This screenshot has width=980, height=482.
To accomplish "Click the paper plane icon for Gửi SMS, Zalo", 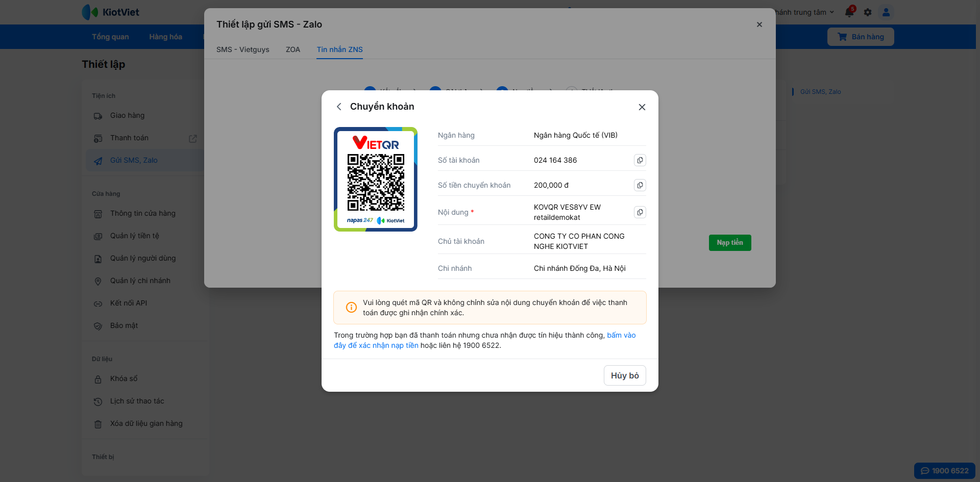I will point(98,161).
